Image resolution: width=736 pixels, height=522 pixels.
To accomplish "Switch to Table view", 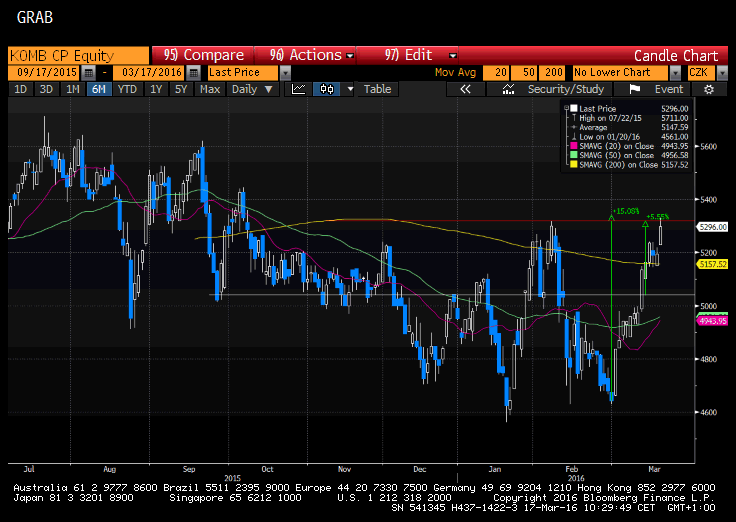I will pos(377,89).
